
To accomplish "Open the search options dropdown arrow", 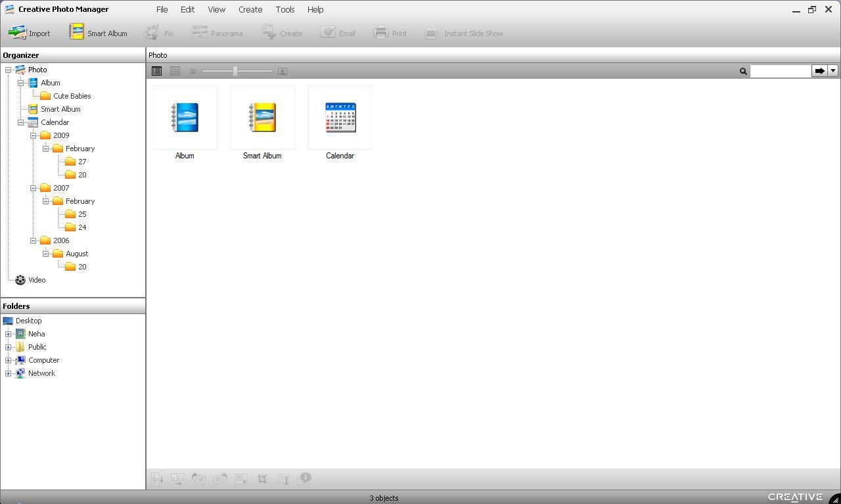I will [x=833, y=71].
